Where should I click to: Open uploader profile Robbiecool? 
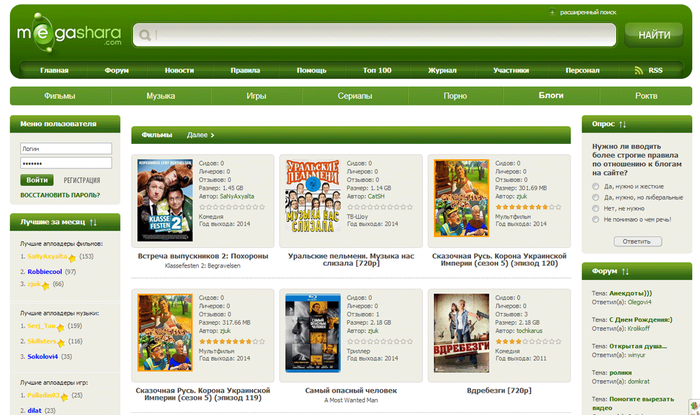click(45, 272)
